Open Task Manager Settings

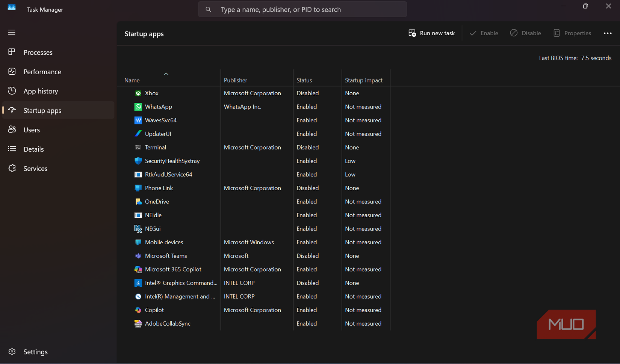(35, 352)
